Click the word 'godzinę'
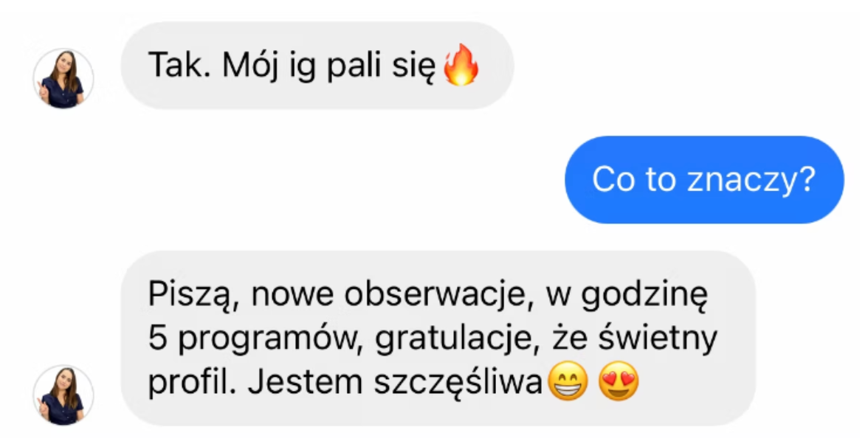 644,295
